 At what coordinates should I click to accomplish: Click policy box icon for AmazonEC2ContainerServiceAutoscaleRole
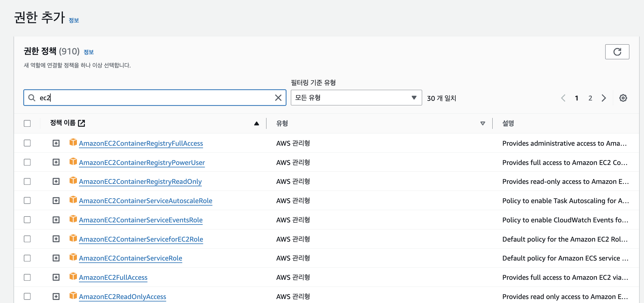[73, 200]
